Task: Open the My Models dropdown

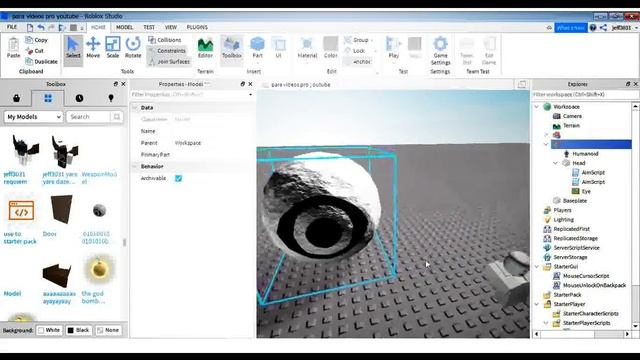Action: [33, 117]
